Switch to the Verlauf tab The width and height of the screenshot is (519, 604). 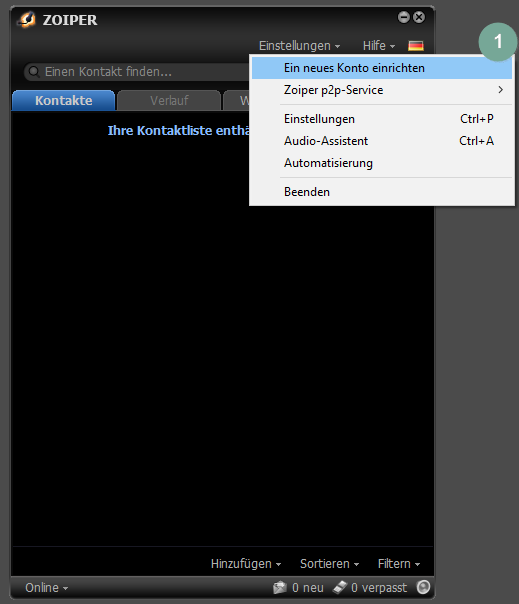169,101
